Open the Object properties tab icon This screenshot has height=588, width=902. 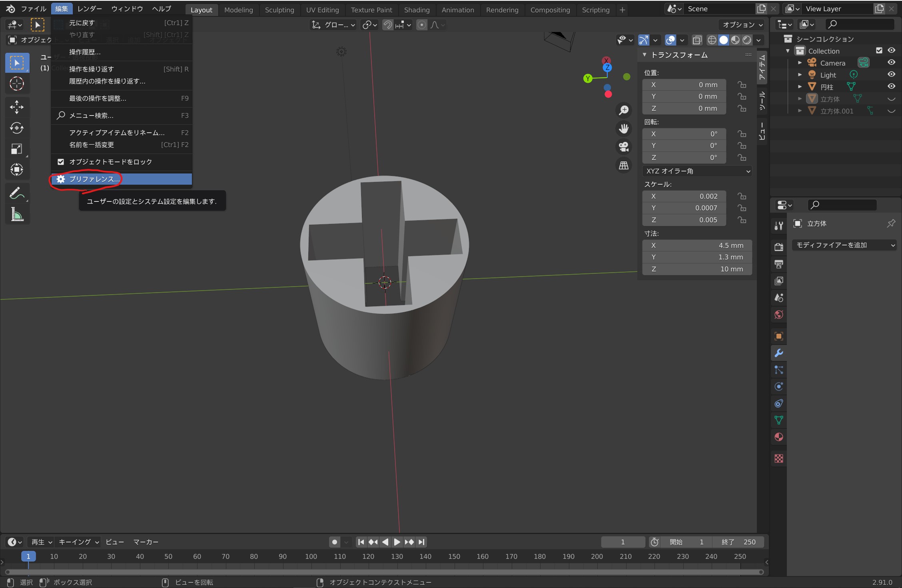778,336
